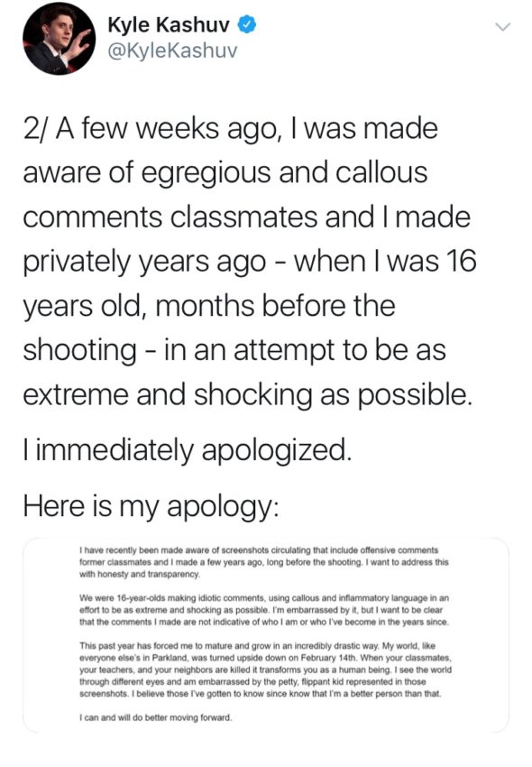Visit the @KyleKashuv handle link
The height and width of the screenshot is (767, 532).
tap(172, 51)
